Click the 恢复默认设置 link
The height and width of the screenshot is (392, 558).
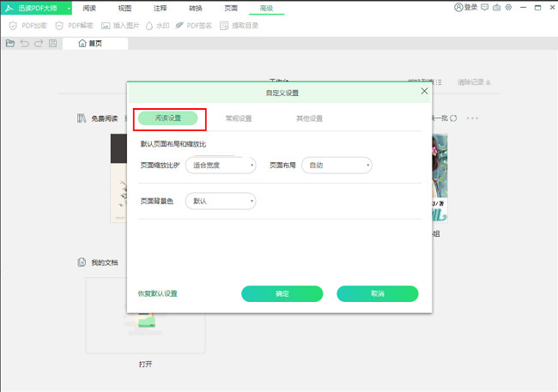pyautogui.click(x=157, y=293)
